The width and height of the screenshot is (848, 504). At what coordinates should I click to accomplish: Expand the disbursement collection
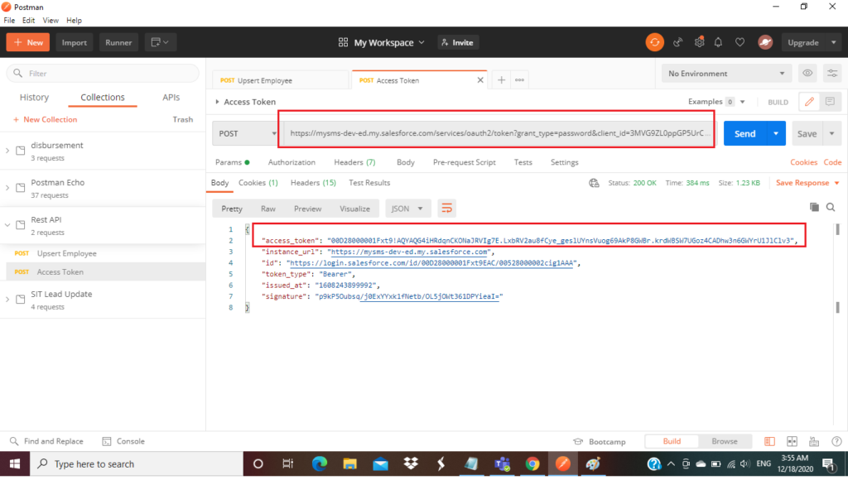click(7, 151)
